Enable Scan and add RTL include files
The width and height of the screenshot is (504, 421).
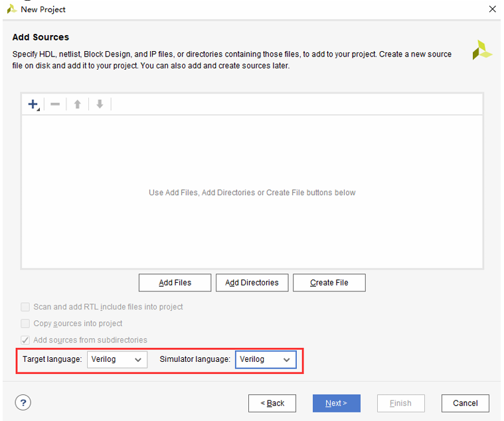click(25, 307)
